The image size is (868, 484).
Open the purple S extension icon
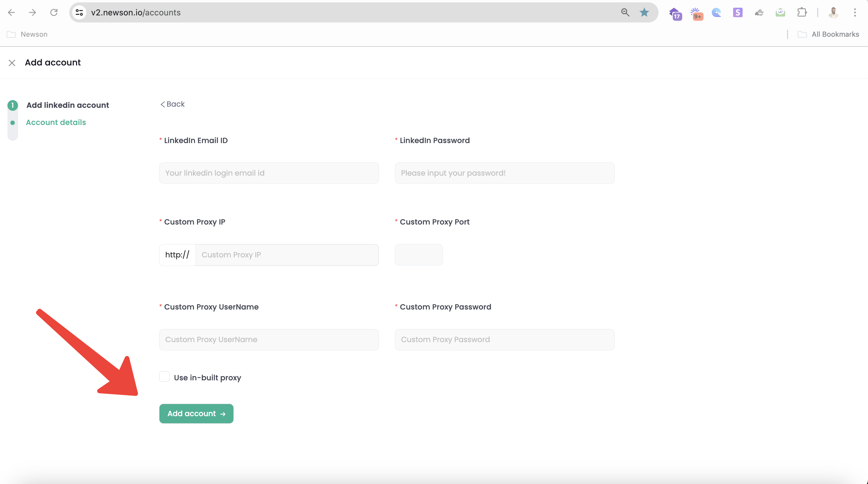tap(738, 12)
